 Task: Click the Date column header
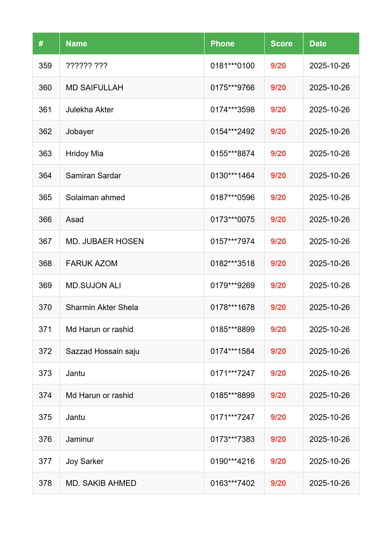tap(318, 44)
